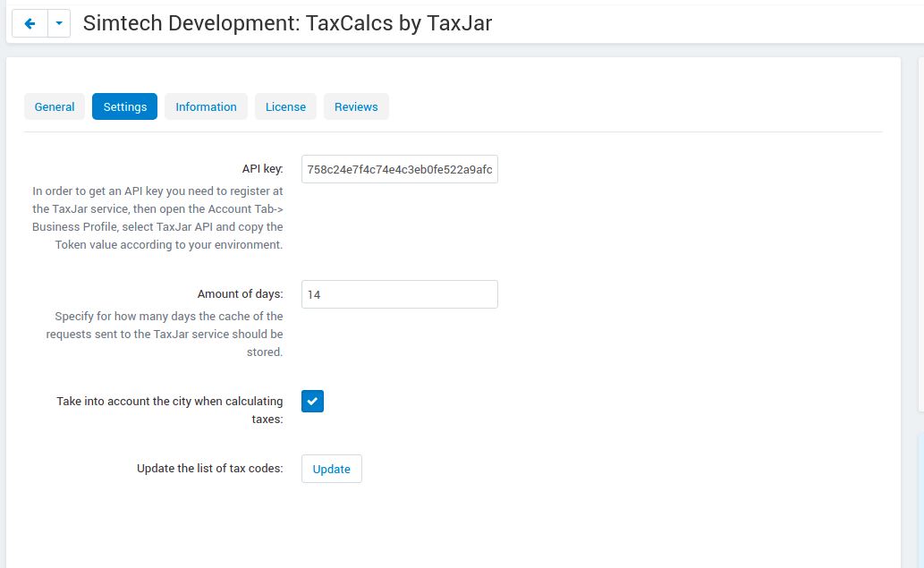Update the list of tax codes
Screen dimensions: 924x568
(332, 469)
